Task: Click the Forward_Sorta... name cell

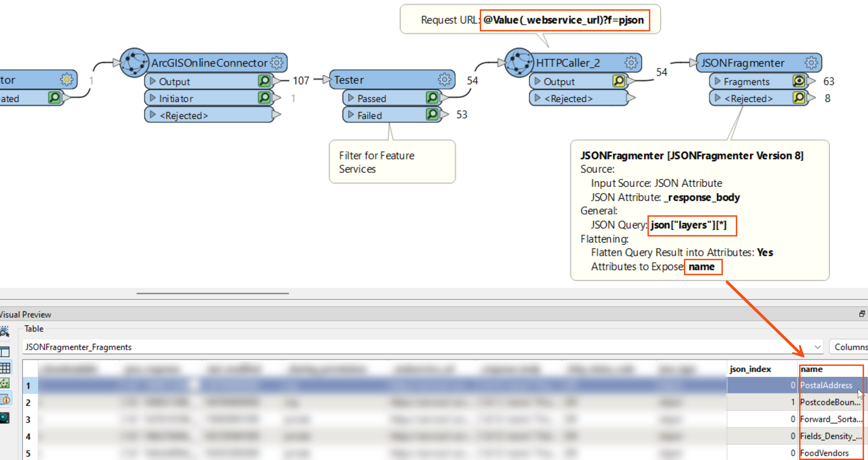Action: pos(831,419)
